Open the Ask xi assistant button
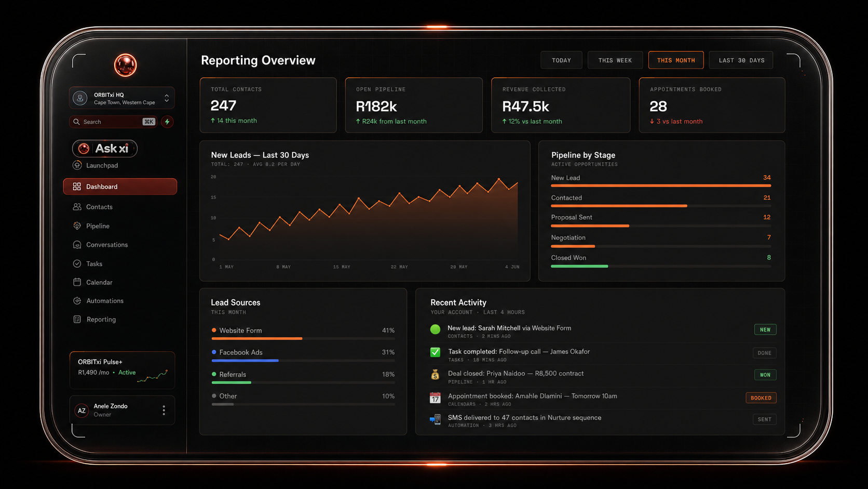 point(105,149)
